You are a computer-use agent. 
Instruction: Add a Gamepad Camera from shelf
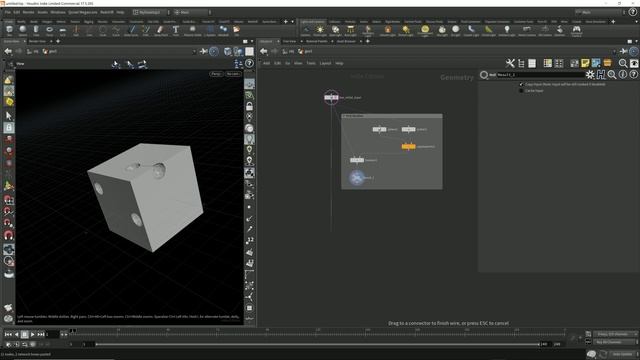tap(576, 30)
